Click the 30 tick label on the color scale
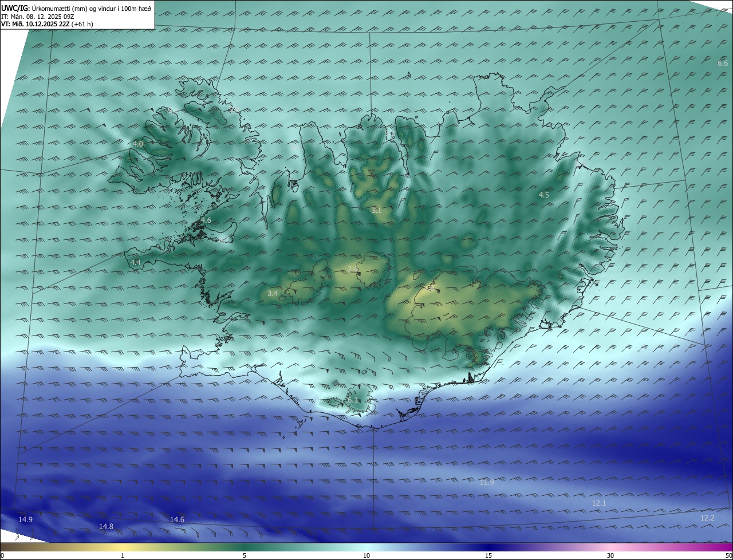This screenshot has width=733, height=560. point(610,555)
